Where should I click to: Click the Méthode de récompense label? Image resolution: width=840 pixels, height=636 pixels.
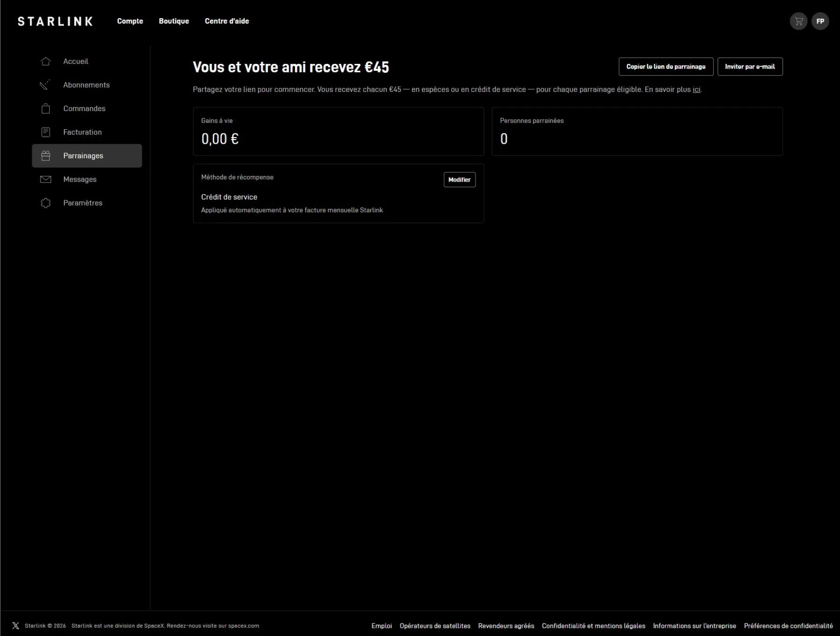(x=237, y=177)
